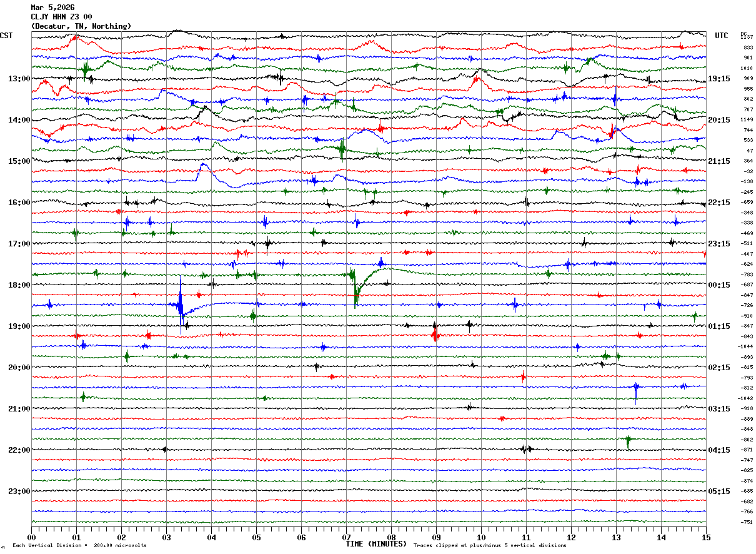Click the DC offset value -918

747,408
